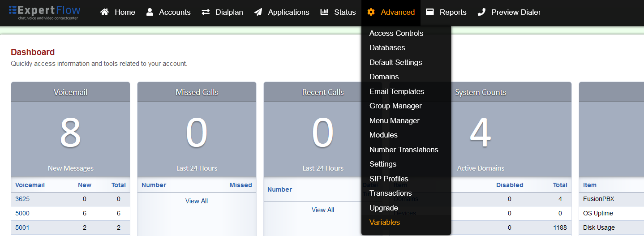Open Menu Manager from dropdown

pos(394,120)
